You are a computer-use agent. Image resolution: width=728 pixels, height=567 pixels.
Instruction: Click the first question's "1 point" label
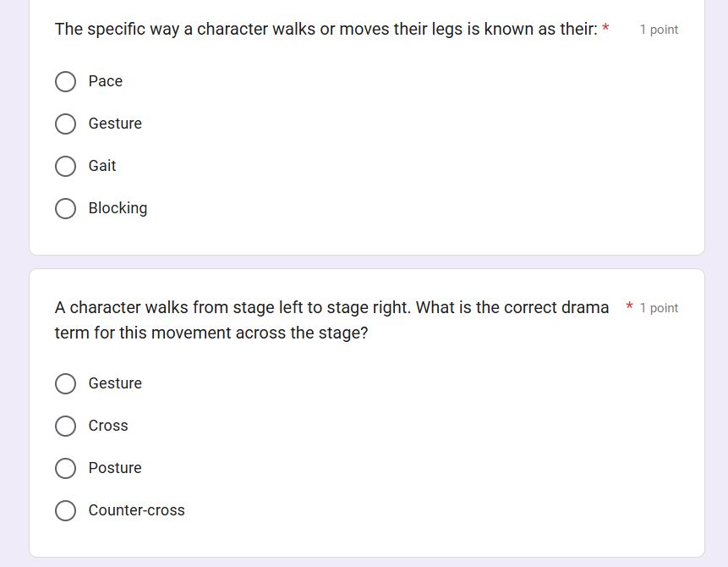pos(659,30)
